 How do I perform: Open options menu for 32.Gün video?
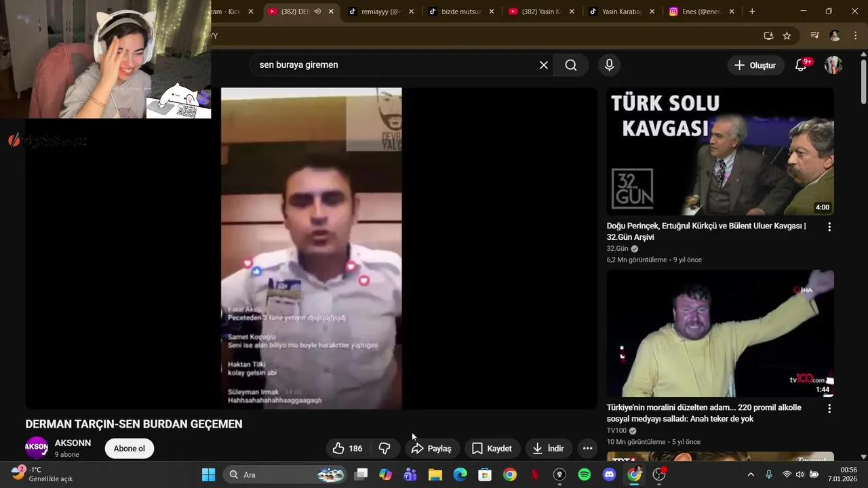click(829, 227)
